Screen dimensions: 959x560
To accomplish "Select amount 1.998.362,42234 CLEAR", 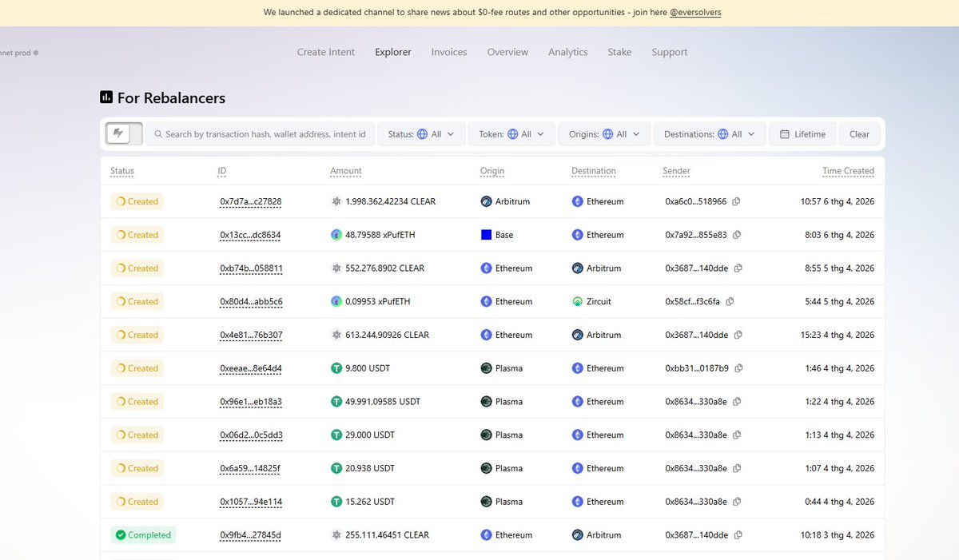I will 391,202.
